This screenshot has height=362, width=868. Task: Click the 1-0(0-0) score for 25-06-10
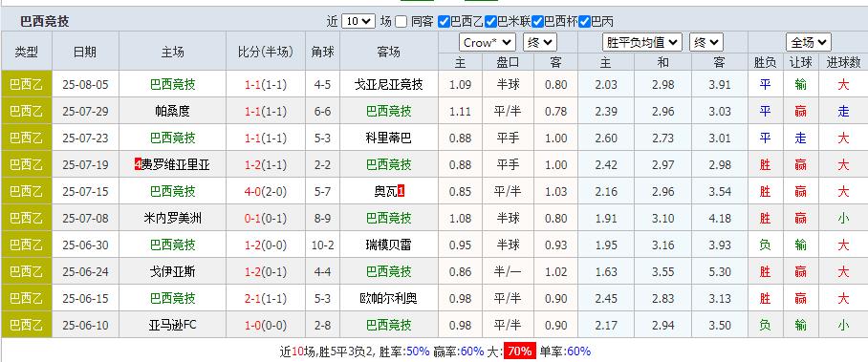(x=266, y=325)
